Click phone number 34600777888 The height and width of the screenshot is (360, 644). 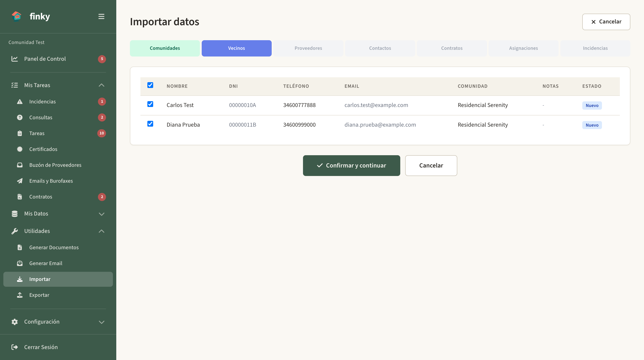(x=299, y=105)
